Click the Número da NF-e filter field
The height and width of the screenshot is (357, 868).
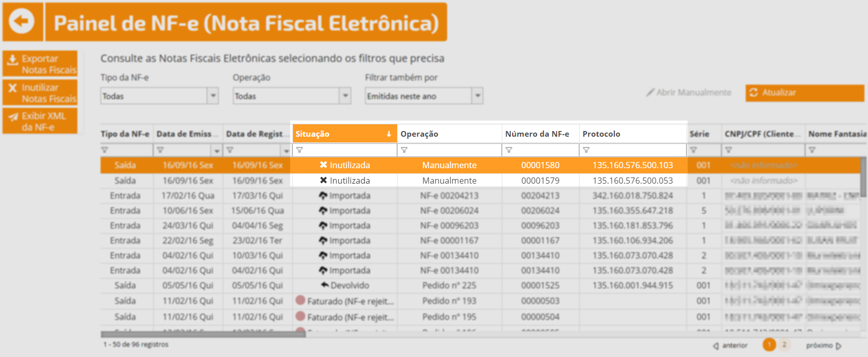coord(541,150)
